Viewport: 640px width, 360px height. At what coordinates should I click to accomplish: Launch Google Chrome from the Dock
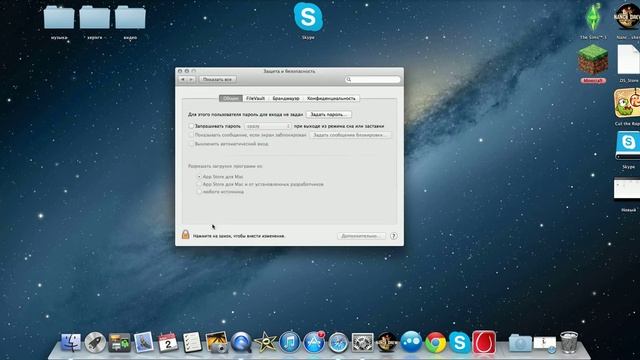(x=436, y=342)
